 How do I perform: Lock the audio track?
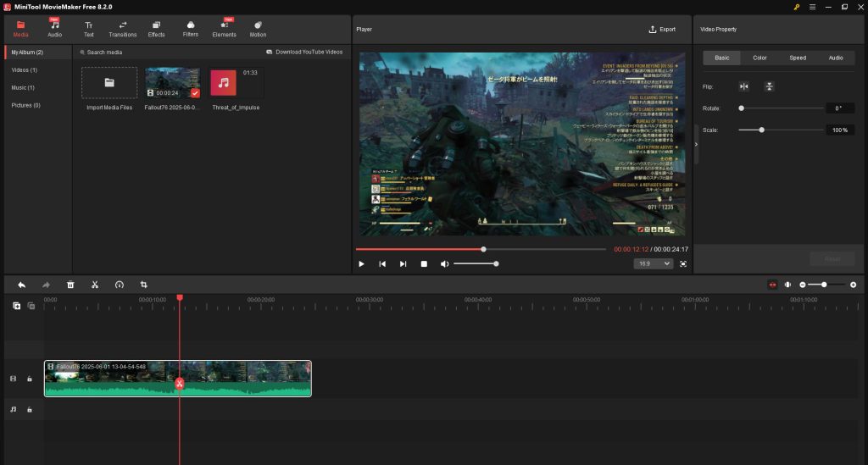(x=30, y=410)
